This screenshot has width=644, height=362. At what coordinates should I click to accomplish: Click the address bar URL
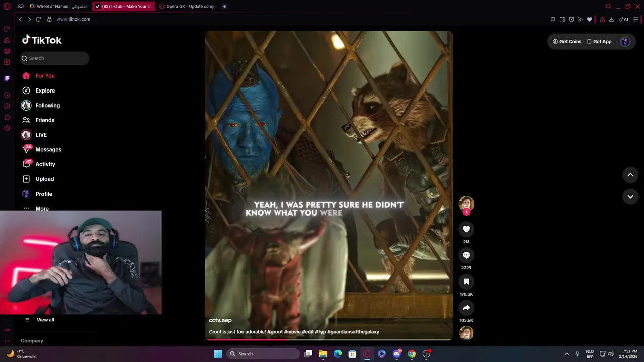[x=73, y=19]
